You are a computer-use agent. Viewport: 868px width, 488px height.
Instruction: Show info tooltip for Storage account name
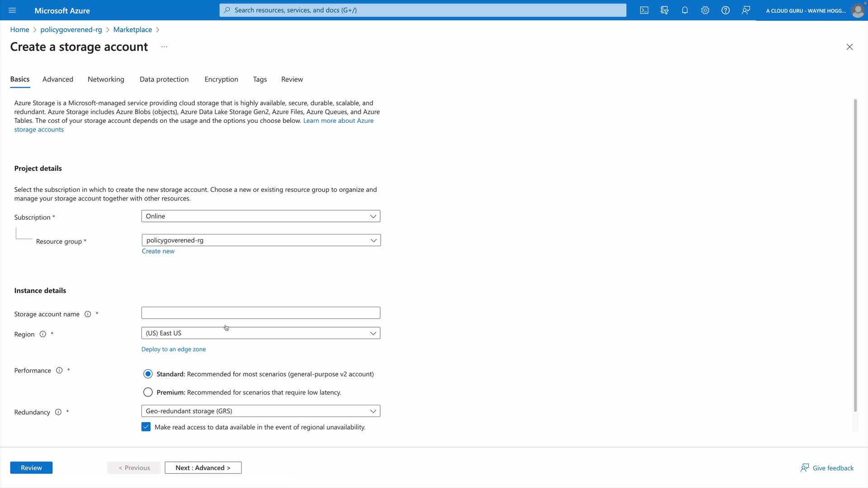88,314
